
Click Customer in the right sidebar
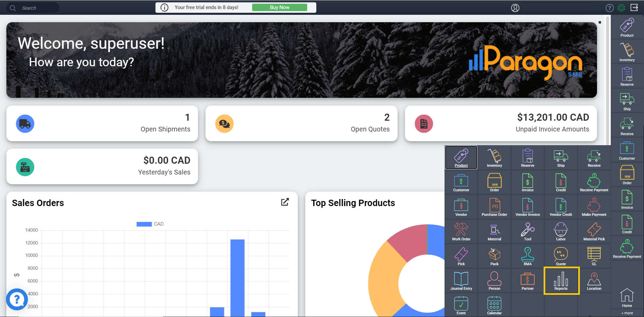[627, 150]
